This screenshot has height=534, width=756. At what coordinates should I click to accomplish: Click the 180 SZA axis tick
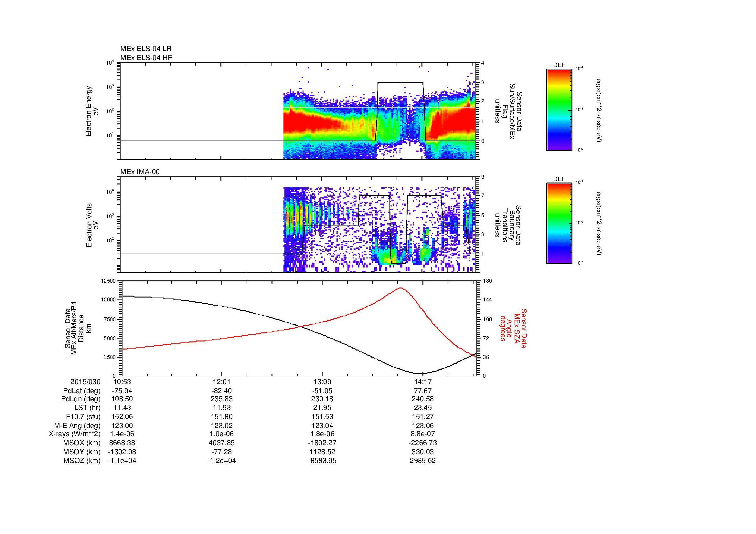[x=488, y=281]
